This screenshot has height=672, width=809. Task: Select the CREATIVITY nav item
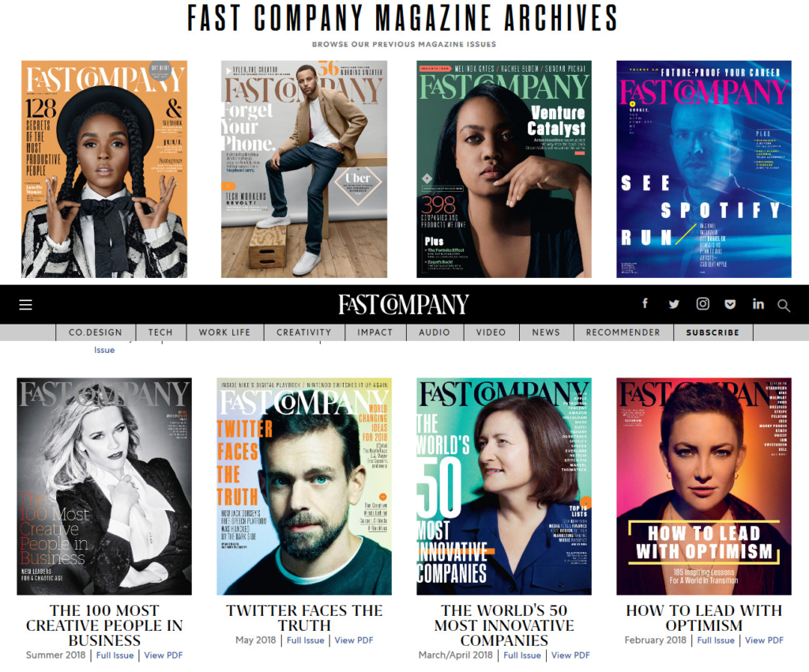point(304,332)
